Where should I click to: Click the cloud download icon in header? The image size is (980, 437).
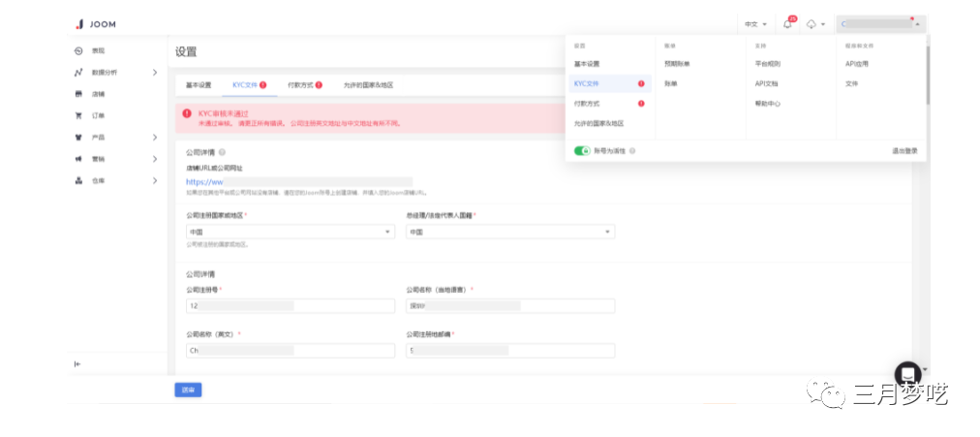812,24
